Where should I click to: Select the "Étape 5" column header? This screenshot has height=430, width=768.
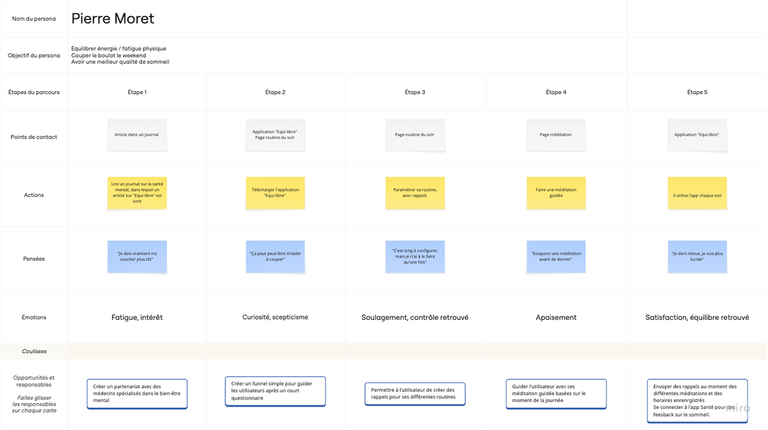[x=697, y=92]
